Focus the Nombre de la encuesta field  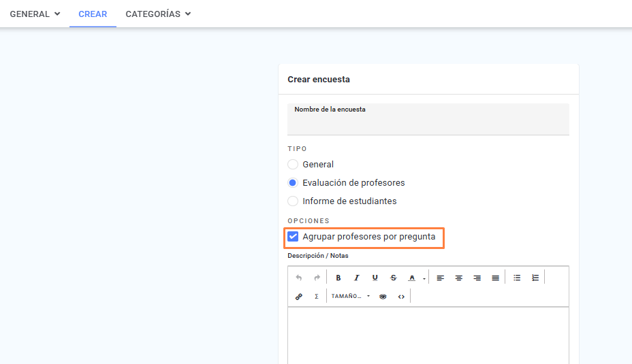pyautogui.click(x=428, y=119)
